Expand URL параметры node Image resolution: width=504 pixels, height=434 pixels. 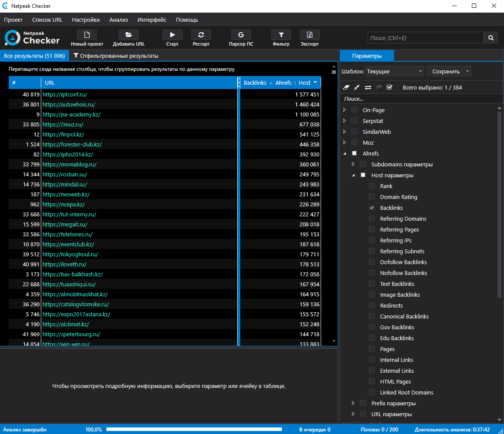pos(353,414)
